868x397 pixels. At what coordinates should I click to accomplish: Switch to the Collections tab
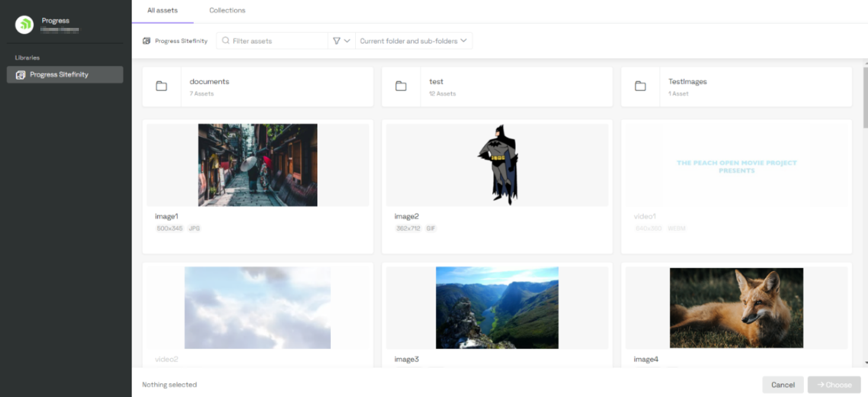coord(227,10)
